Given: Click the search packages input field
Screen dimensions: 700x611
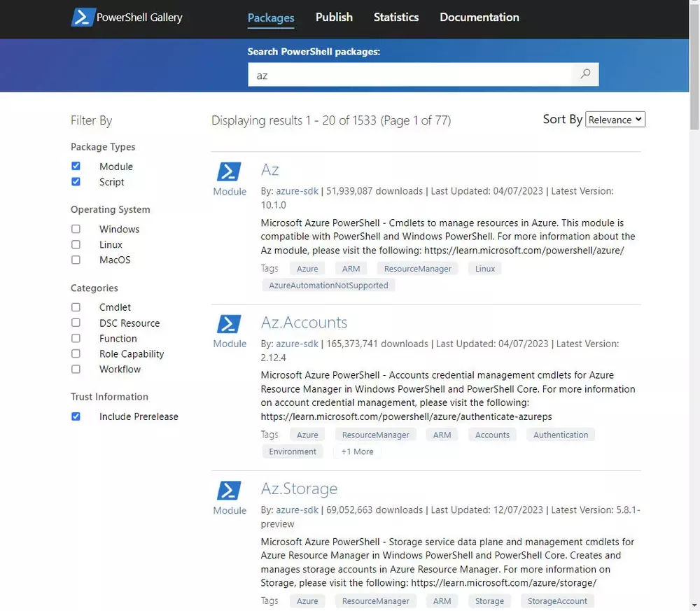Looking at the screenshot, I should [x=409, y=75].
